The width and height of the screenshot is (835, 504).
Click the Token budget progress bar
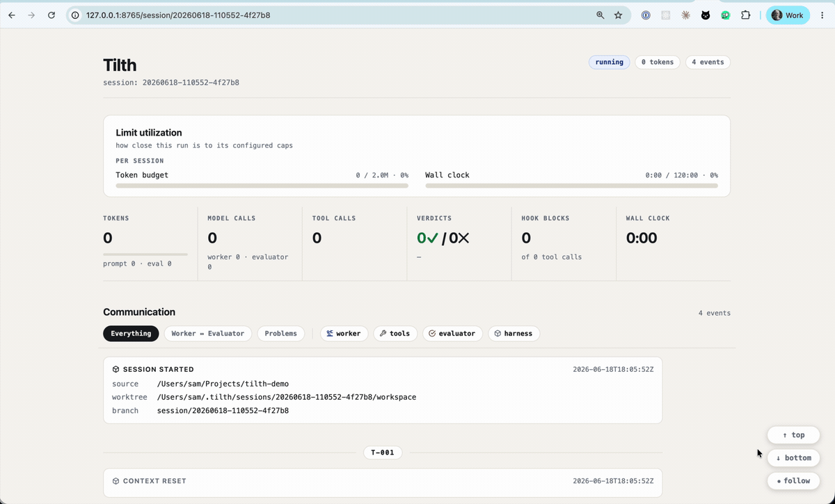pos(262,186)
